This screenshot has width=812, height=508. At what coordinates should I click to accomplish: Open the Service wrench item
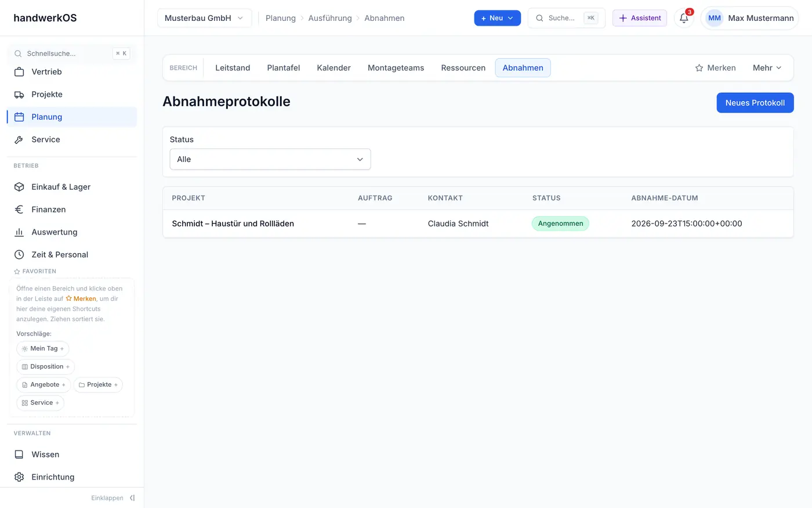[x=72, y=139]
